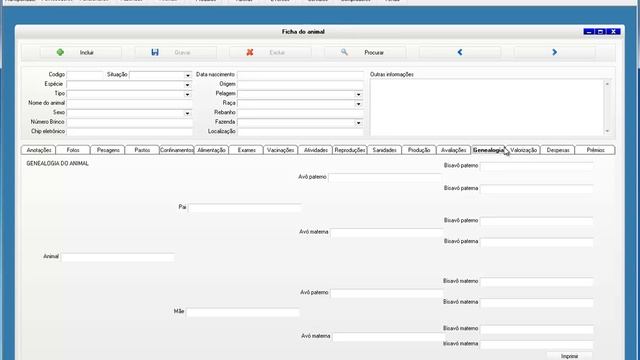Open the Confinamentos tab
The image size is (640, 360).
pyautogui.click(x=177, y=150)
